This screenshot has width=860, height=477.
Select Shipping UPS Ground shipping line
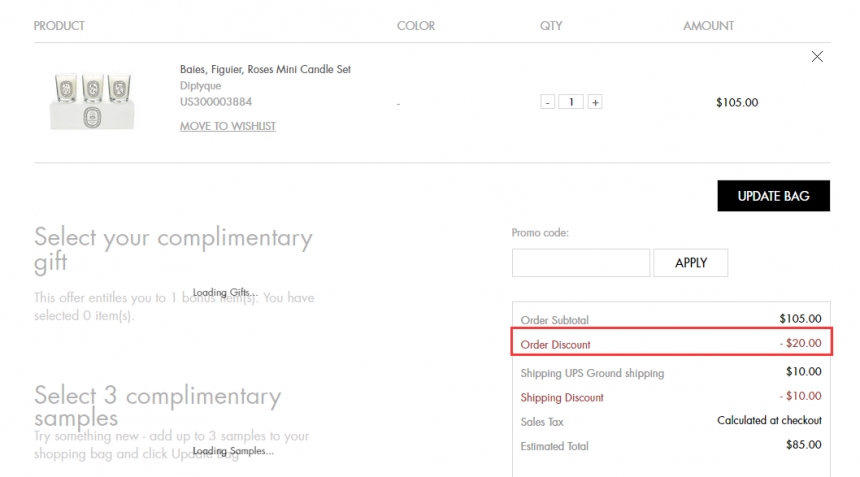[592, 373]
